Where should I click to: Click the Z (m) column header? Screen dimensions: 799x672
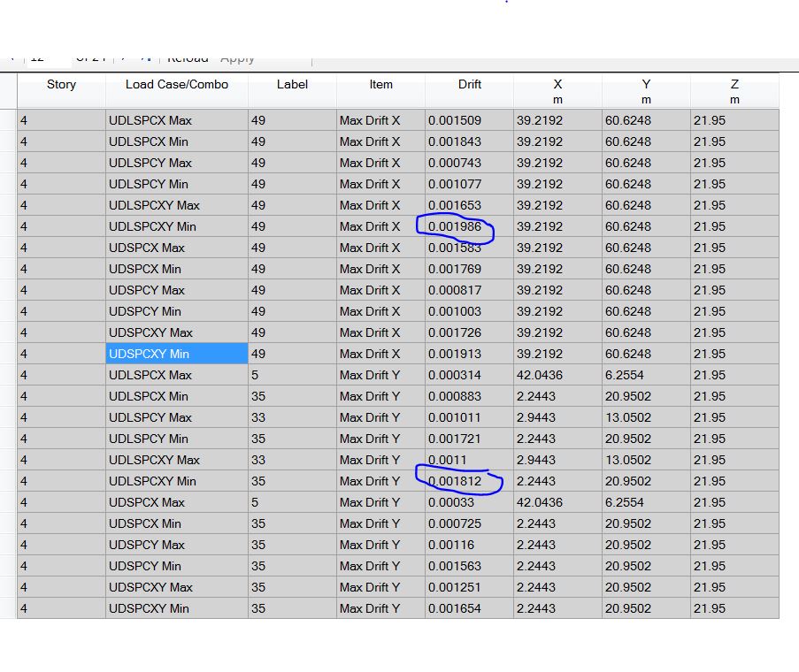coord(734,90)
